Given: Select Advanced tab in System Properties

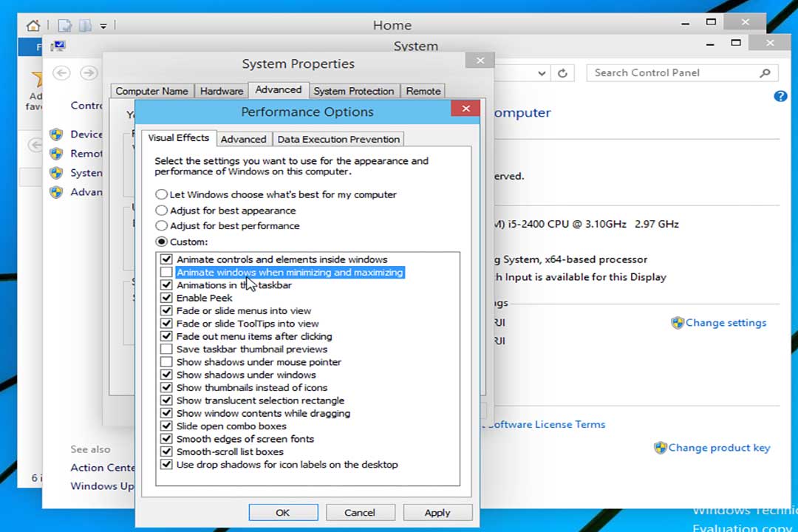Looking at the screenshot, I should point(279,90).
